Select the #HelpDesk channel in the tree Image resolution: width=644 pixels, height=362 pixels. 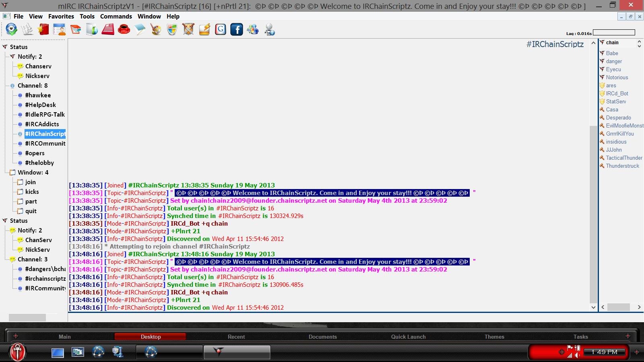click(40, 105)
